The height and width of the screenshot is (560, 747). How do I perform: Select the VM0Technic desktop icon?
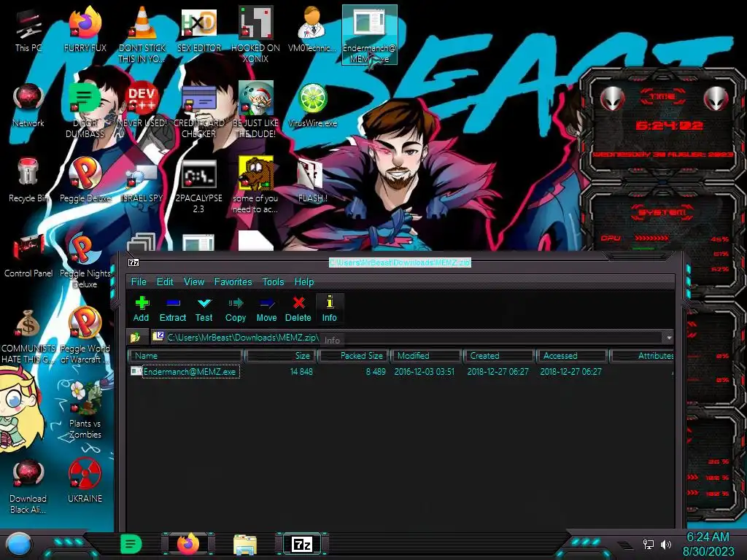(312, 29)
